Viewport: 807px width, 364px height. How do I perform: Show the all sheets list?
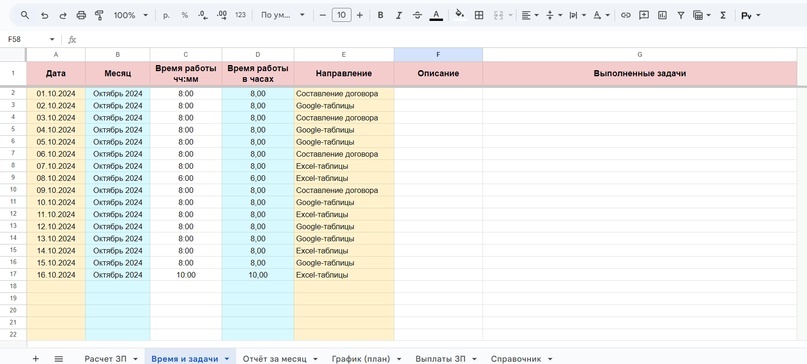click(59, 358)
